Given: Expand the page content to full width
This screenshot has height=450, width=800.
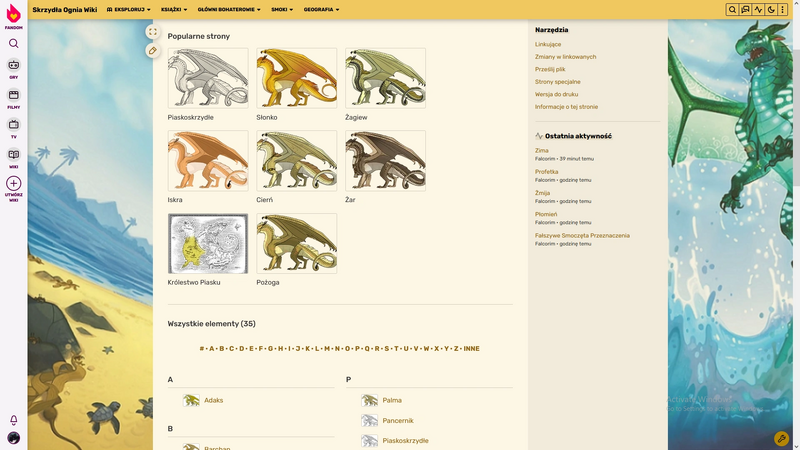Looking at the screenshot, I should tap(152, 32).
